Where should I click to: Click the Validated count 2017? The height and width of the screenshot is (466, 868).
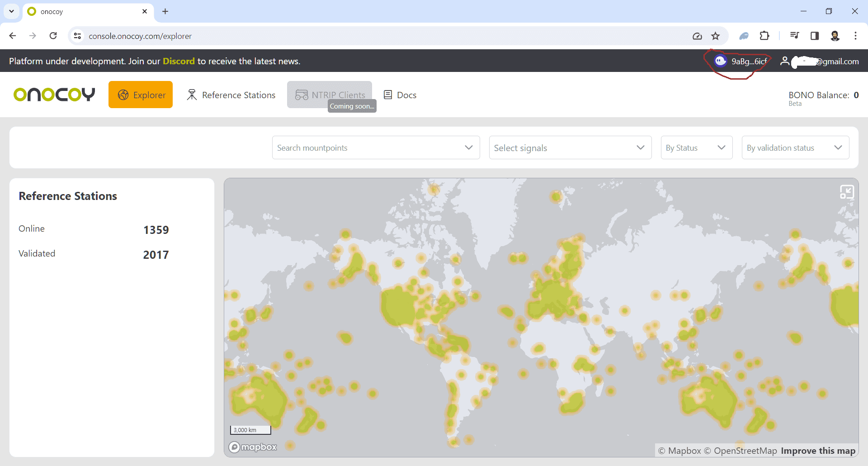(x=156, y=255)
